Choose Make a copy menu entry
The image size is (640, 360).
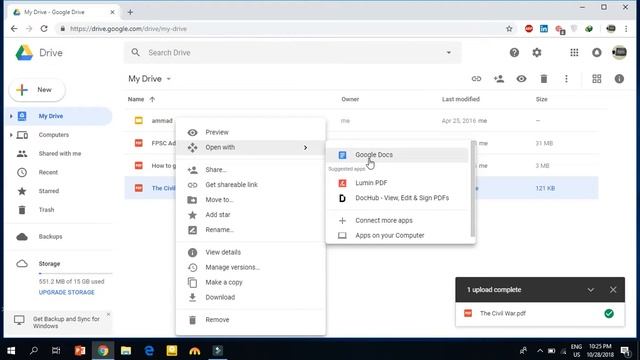(x=251, y=282)
